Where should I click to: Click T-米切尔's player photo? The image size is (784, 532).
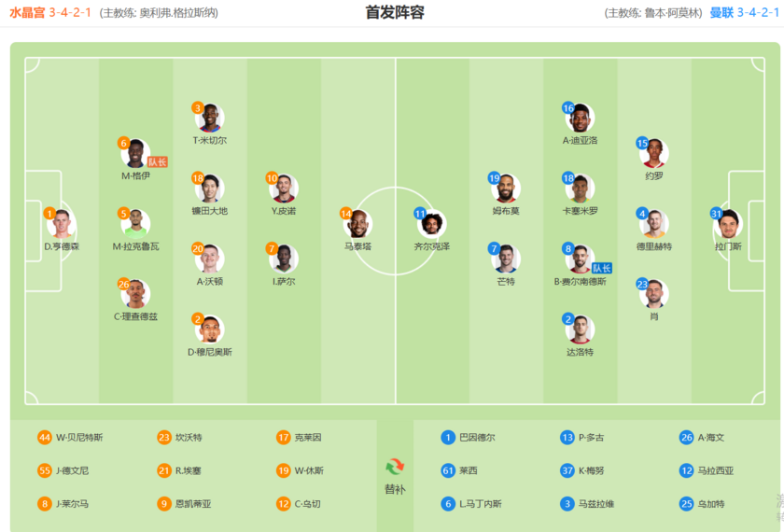click(210, 119)
